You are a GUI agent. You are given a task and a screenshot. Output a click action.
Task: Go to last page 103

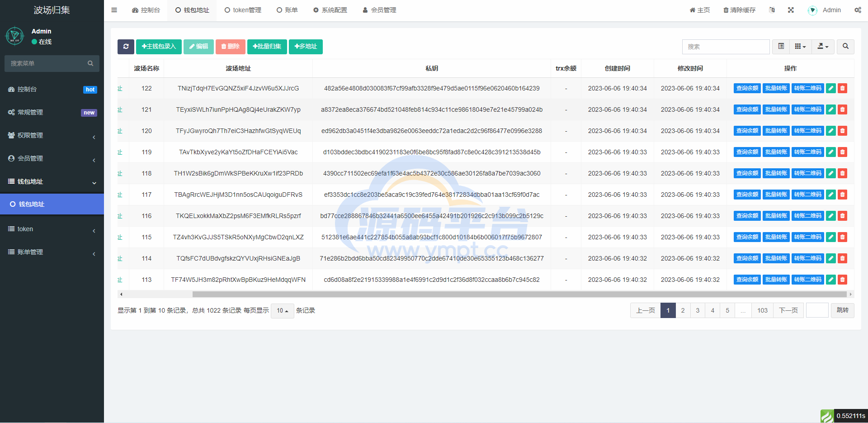pyautogui.click(x=763, y=310)
